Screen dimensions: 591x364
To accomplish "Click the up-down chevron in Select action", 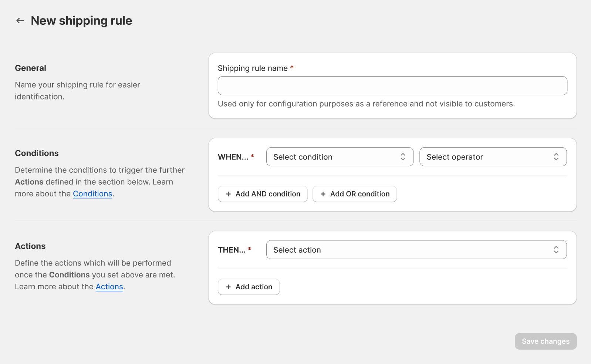I will [x=556, y=250].
